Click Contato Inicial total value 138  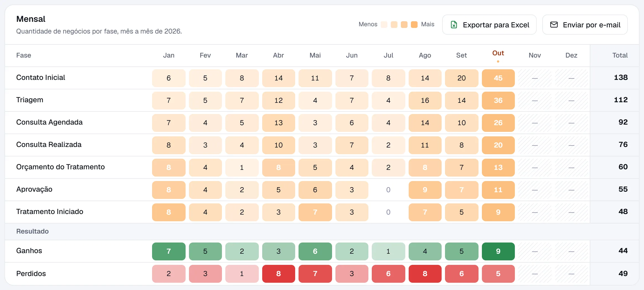coord(621,77)
